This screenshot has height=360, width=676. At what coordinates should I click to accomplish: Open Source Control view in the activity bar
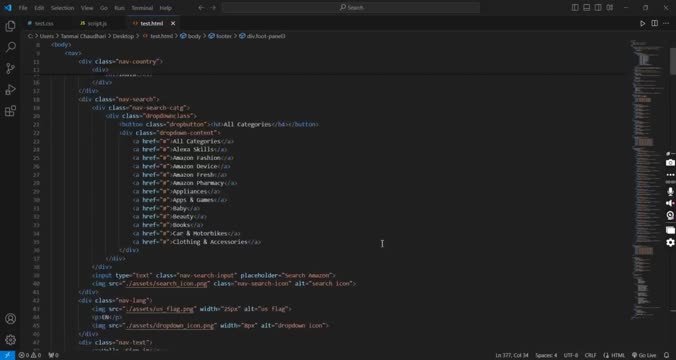tap(10, 68)
